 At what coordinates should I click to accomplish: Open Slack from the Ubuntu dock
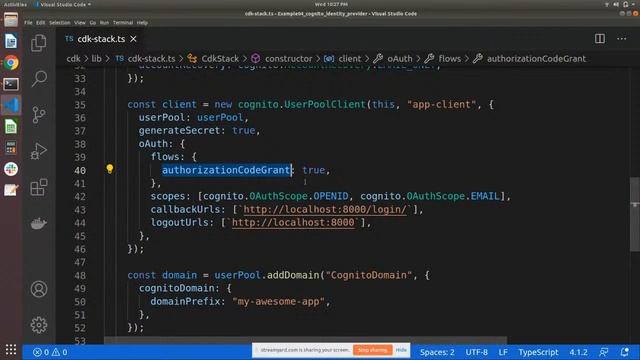11,169
